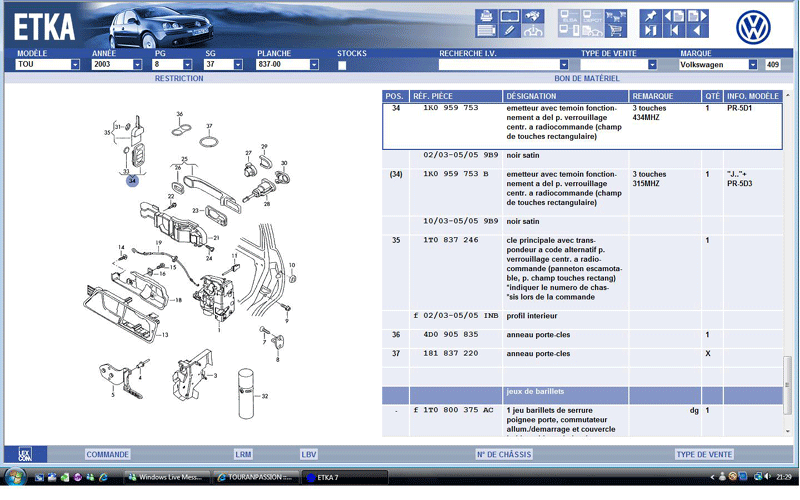Select the pencil edit icon
This screenshot has height=500, width=800.
(x=510, y=30)
